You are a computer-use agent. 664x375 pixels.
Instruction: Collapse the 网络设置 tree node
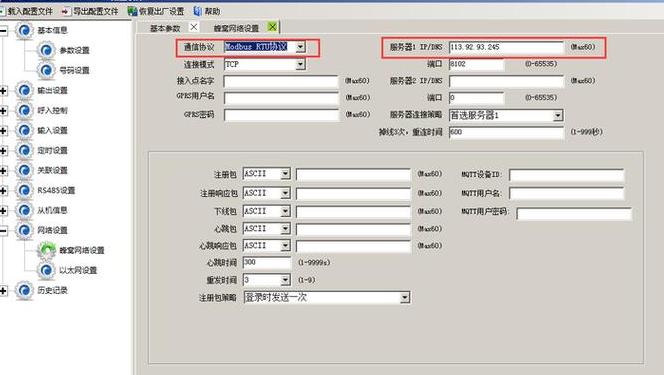[x=3, y=231]
